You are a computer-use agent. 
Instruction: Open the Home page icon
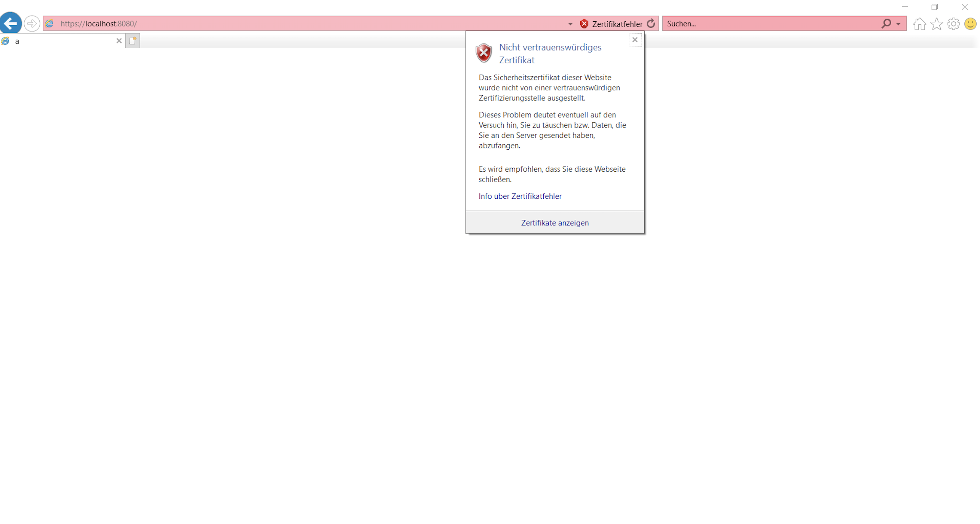tap(919, 24)
